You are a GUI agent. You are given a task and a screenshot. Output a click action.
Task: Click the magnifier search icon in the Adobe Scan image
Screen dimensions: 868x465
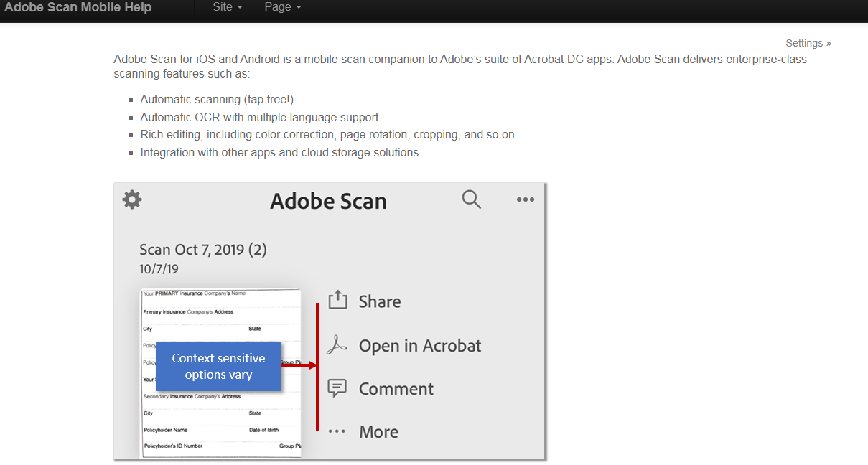(472, 199)
